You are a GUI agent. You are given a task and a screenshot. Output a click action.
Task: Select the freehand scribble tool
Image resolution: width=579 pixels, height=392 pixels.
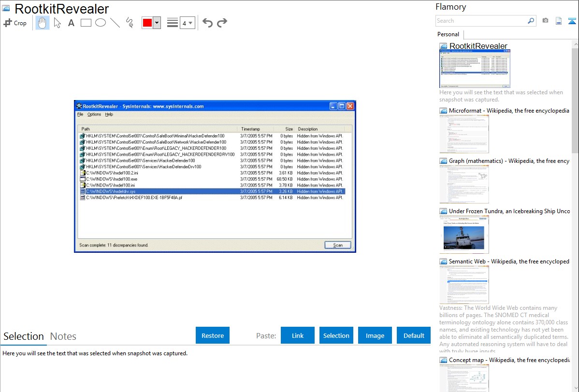tap(130, 23)
